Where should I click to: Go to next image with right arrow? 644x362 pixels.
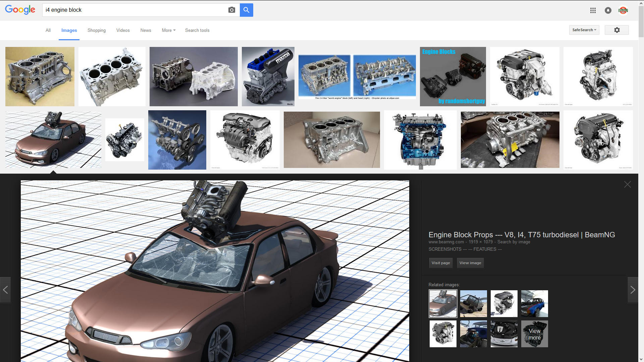click(633, 290)
